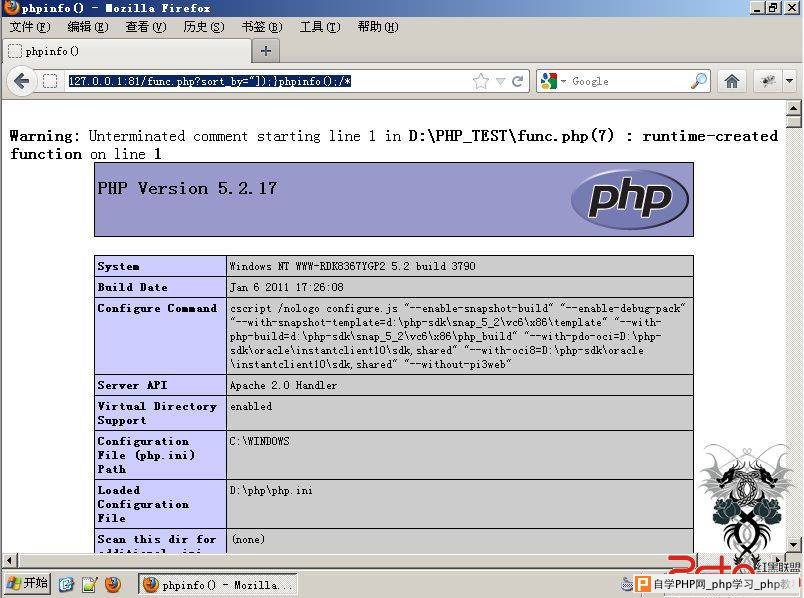The image size is (804, 598).
Task: Open the 帮助 (Help) menu
Action: 378,27
